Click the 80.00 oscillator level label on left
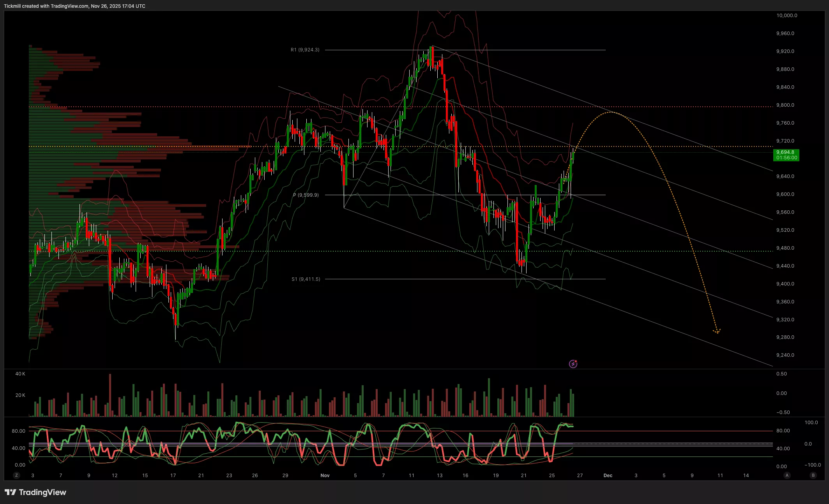This screenshot has height=504, width=829. coord(18,431)
